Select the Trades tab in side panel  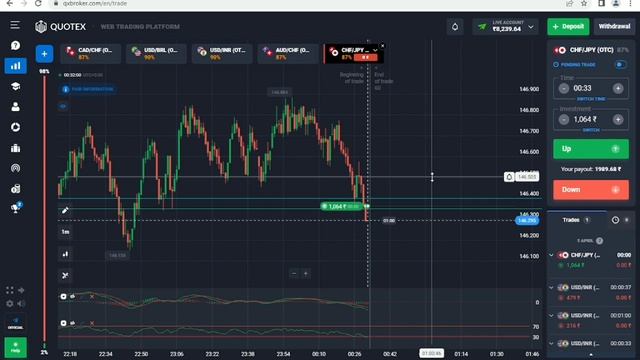pyautogui.click(x=576, y=220)
